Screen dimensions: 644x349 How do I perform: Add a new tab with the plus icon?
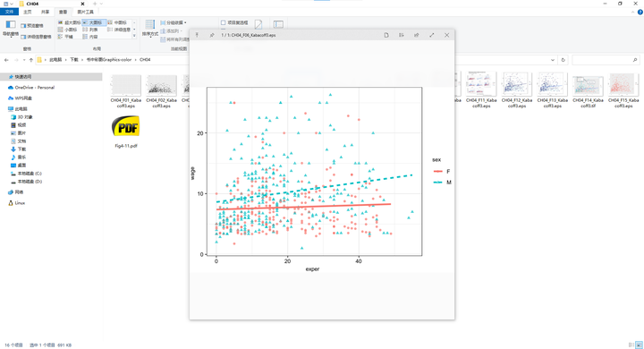[95, 4]
